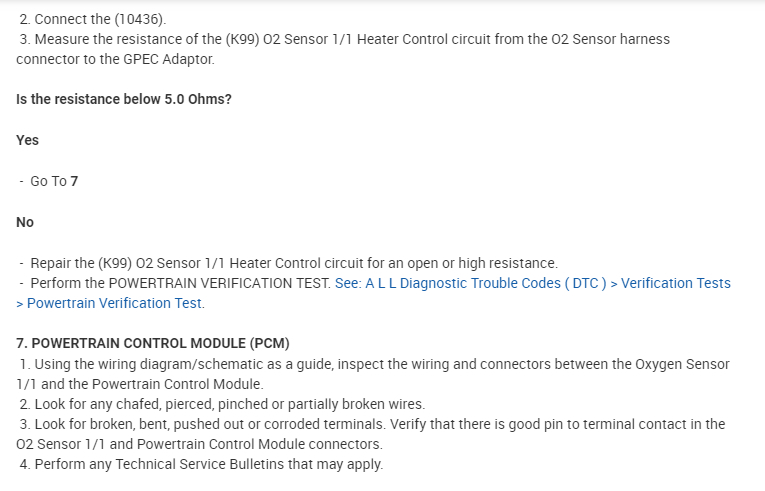
Task: Click the resistance below 5.0 Ohms question
Action: point(124,100)
